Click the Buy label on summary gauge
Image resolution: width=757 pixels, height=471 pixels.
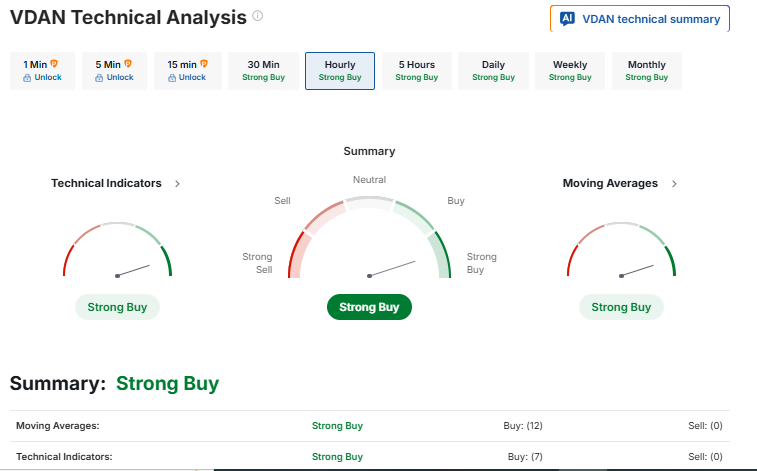pyautogui.click(x=456, y=201)
